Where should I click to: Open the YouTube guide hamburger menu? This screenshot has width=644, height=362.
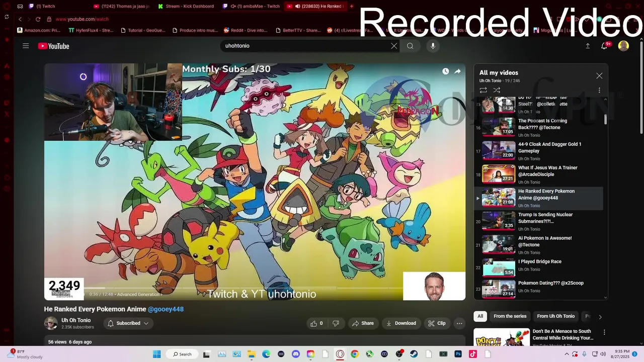click(x=26, y=46)
